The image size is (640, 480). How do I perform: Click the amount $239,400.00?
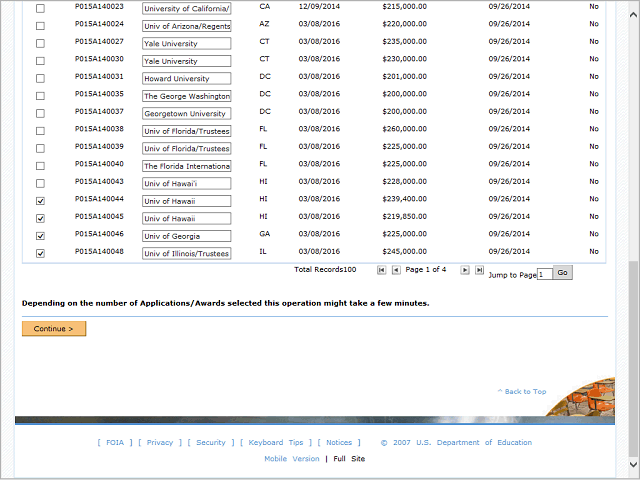(404, 199)
